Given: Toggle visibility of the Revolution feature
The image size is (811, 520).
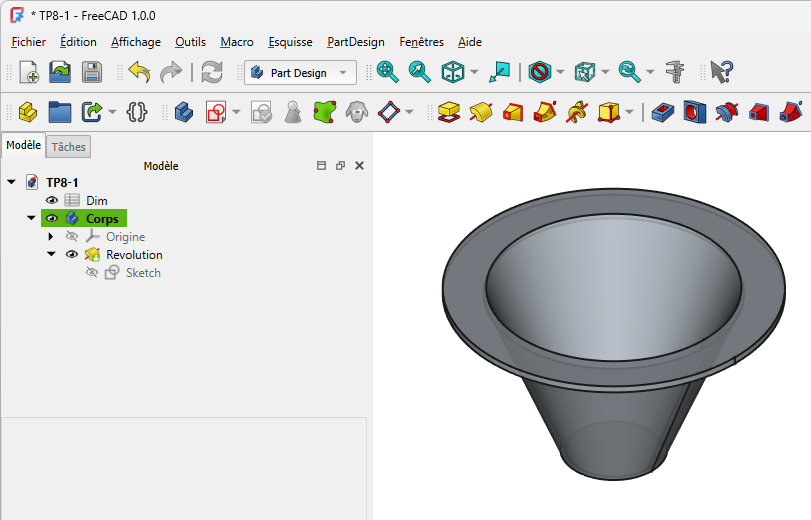Looking at the screenshot, I should pos(72,255).
